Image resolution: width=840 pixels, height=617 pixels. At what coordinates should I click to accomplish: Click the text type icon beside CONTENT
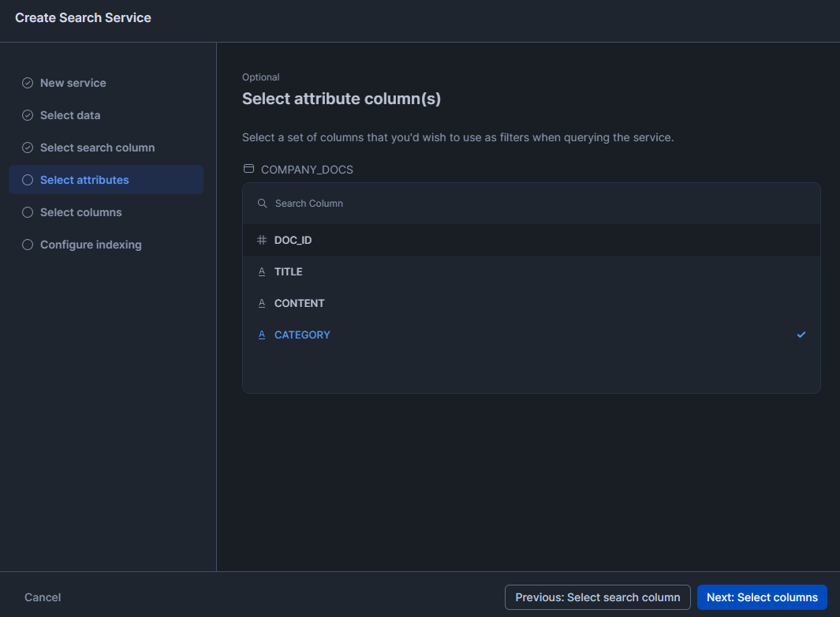coord(262,303)
